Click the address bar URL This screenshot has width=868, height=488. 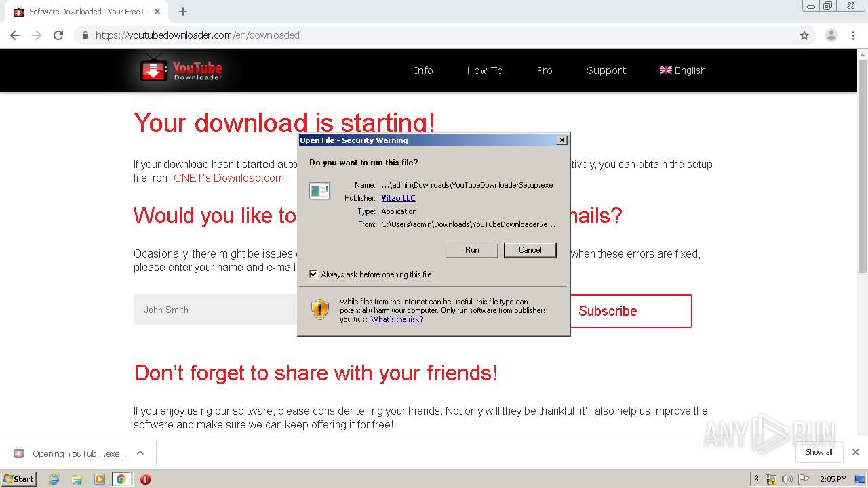pos(197,35)
